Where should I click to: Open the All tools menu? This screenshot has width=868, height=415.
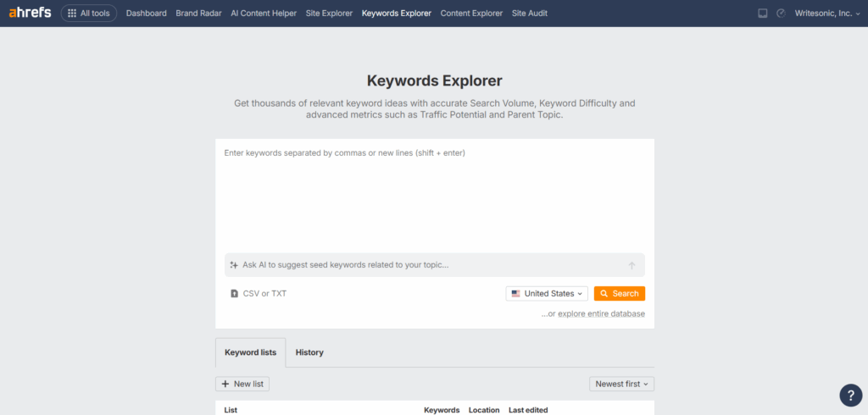click(89, 14)
